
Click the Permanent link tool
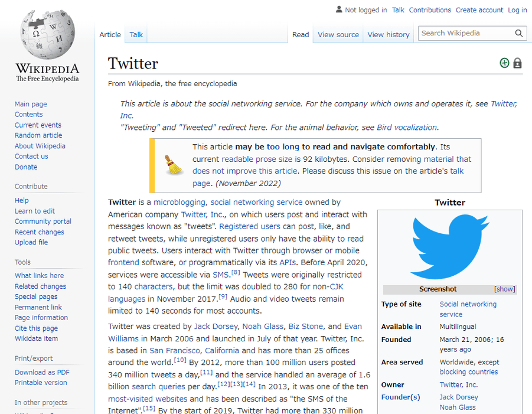tap(38, 308)
